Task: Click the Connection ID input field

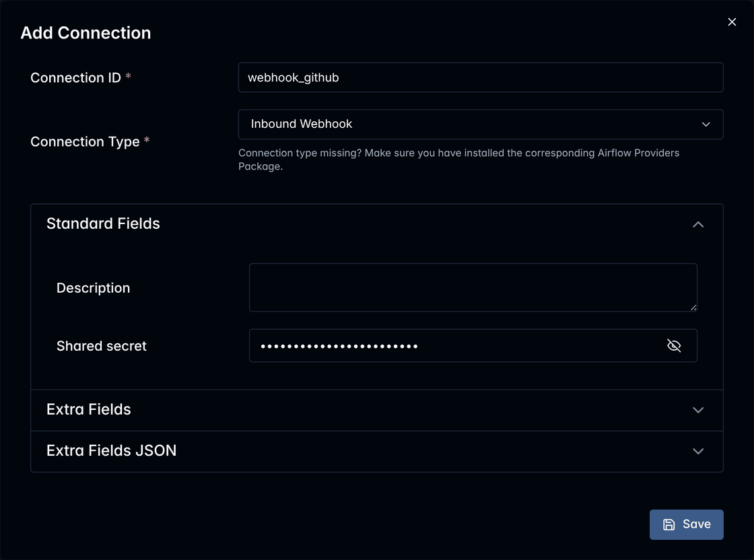Action: coord(481,77)
